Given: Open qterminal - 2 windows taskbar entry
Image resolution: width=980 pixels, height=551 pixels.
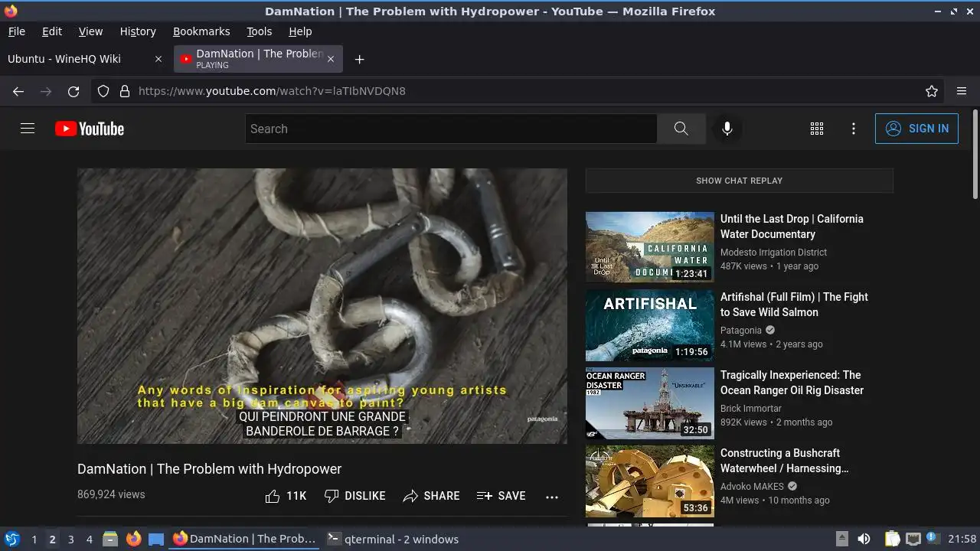Looking at the screenshot, I should [x=393, y=539].
